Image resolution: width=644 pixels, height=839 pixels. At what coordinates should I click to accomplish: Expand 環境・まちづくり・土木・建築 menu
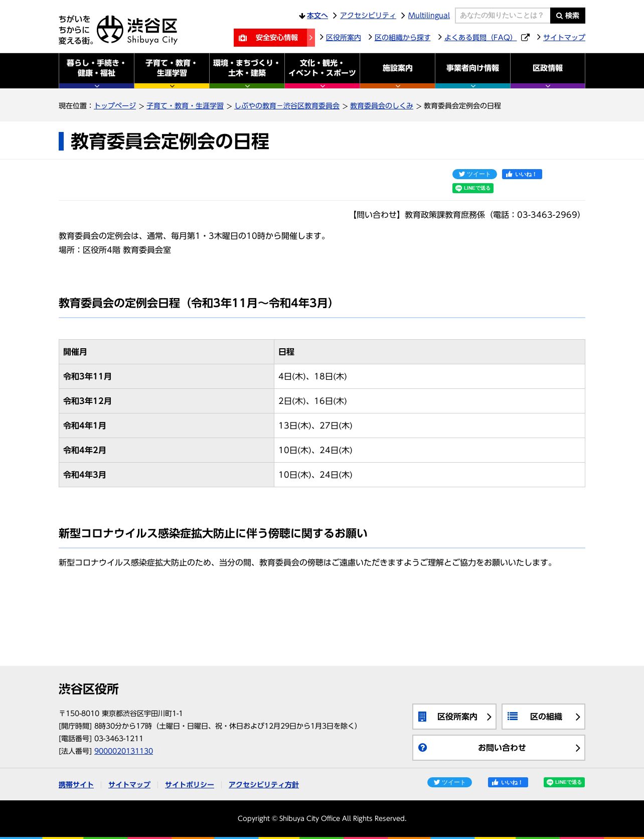point(247,71)
